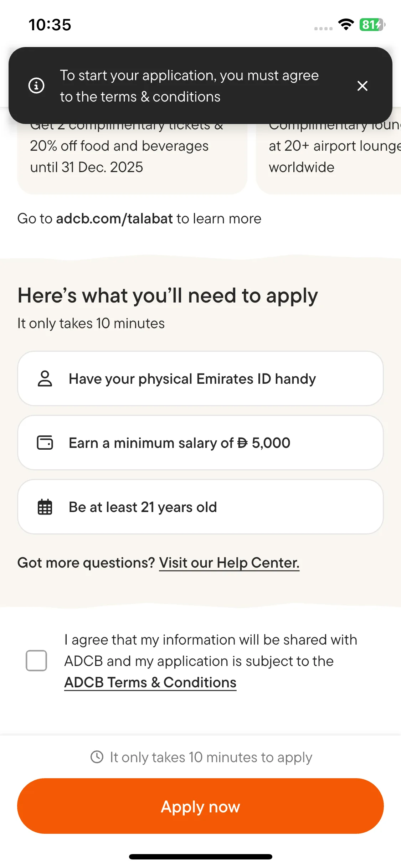This screenshot has width=401, height=868.
Task: Select the 'Be at least 21 years old' text
Action: [143, 507]
